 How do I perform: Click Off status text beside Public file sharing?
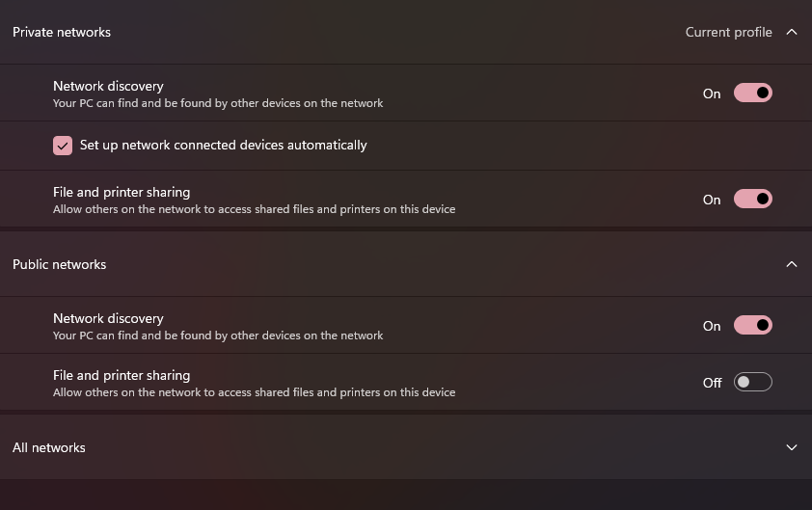[712, 383]
